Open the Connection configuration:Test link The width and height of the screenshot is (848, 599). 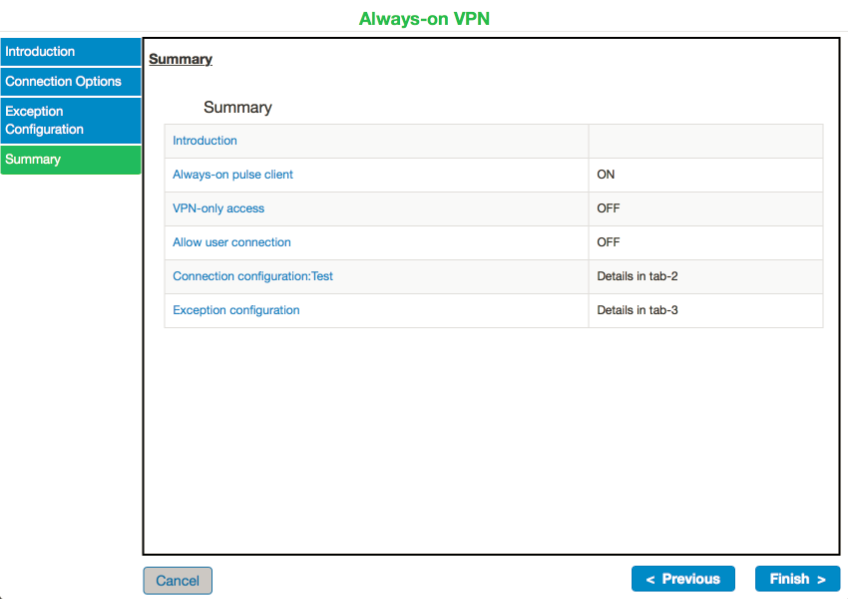tap(252, 277)
